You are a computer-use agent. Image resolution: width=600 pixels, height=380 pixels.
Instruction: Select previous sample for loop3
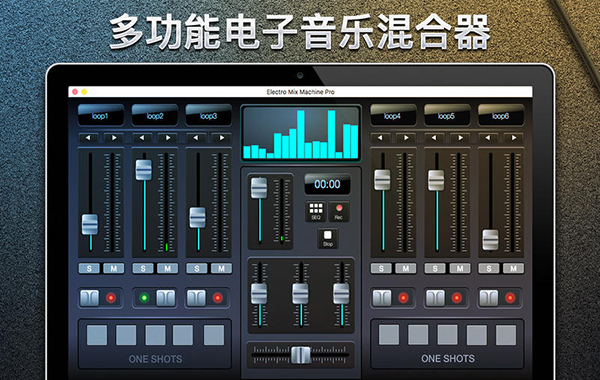point(196,138)
